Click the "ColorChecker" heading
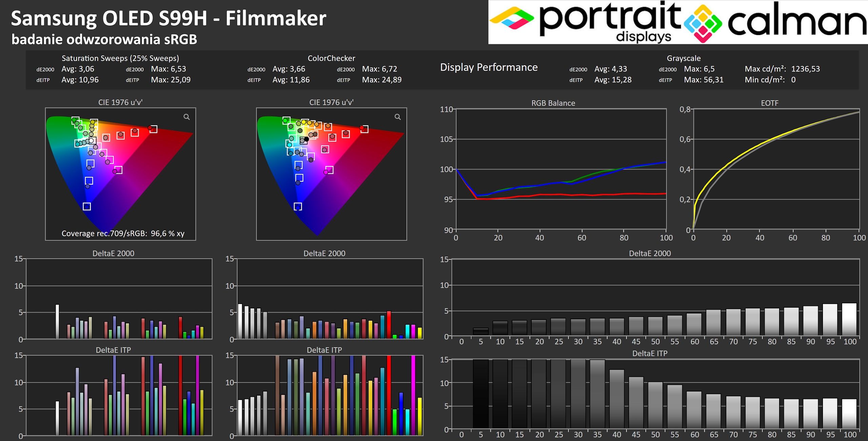Image resolution: width=868 pixels, height=441 pixels. pos(331,58)
